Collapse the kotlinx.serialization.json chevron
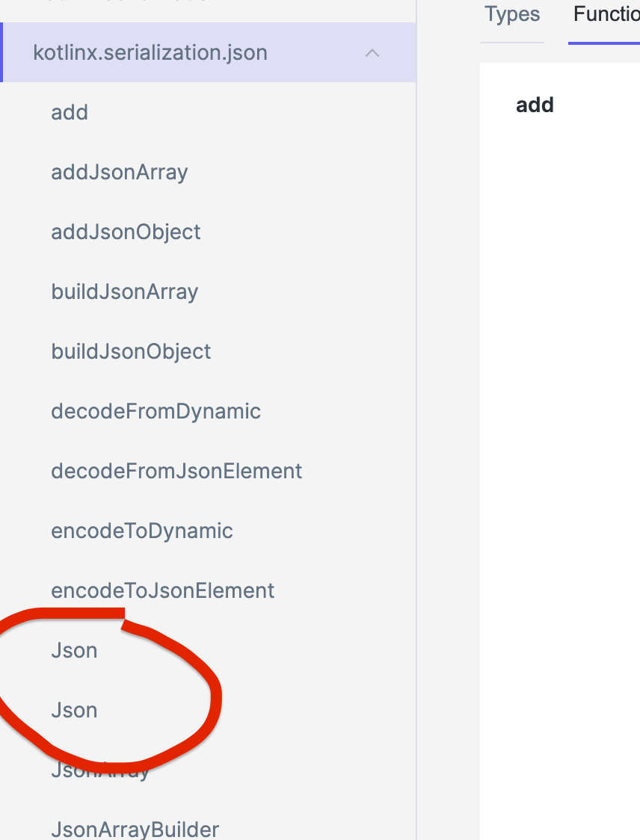 [x=372, y=53]
